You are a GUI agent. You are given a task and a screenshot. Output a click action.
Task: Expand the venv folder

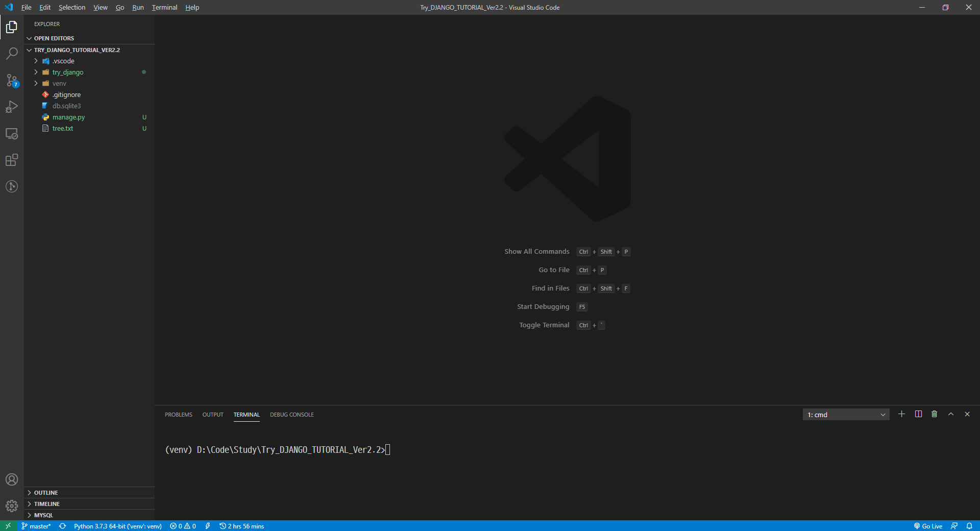point(89,83)
